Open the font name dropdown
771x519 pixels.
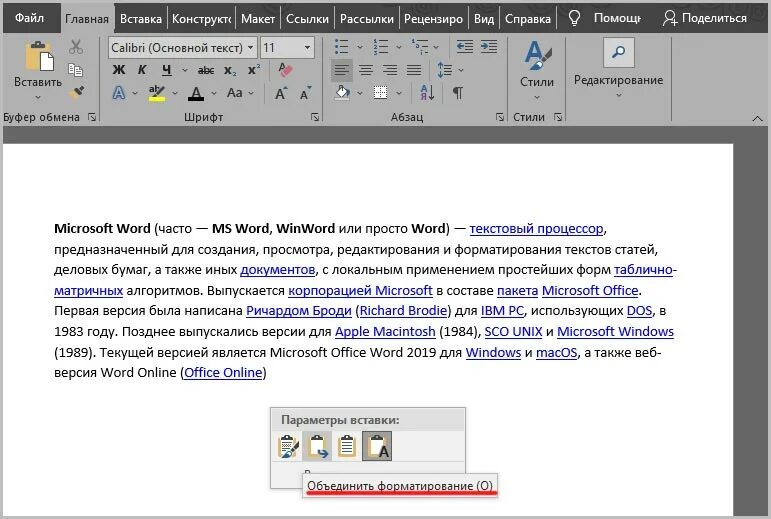[x=250, y=48]
